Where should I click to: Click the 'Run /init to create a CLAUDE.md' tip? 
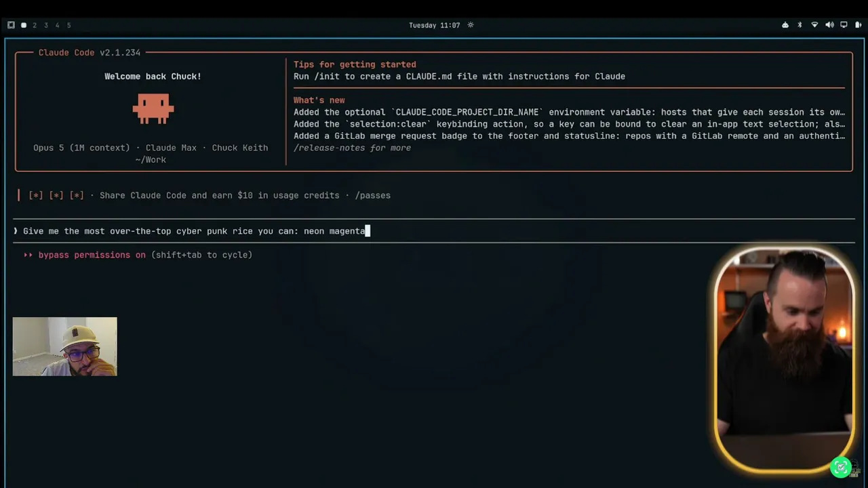(459, 77)
